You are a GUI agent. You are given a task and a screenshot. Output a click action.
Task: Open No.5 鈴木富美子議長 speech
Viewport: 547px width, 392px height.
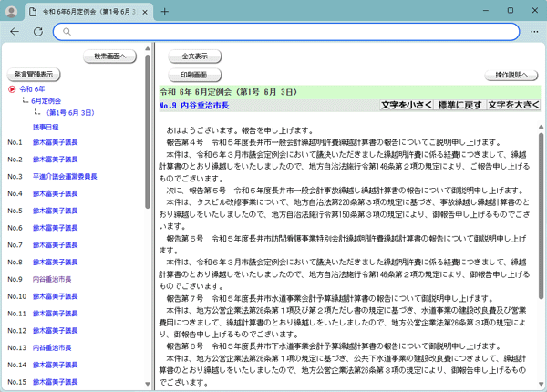click(x=55, y=211)
